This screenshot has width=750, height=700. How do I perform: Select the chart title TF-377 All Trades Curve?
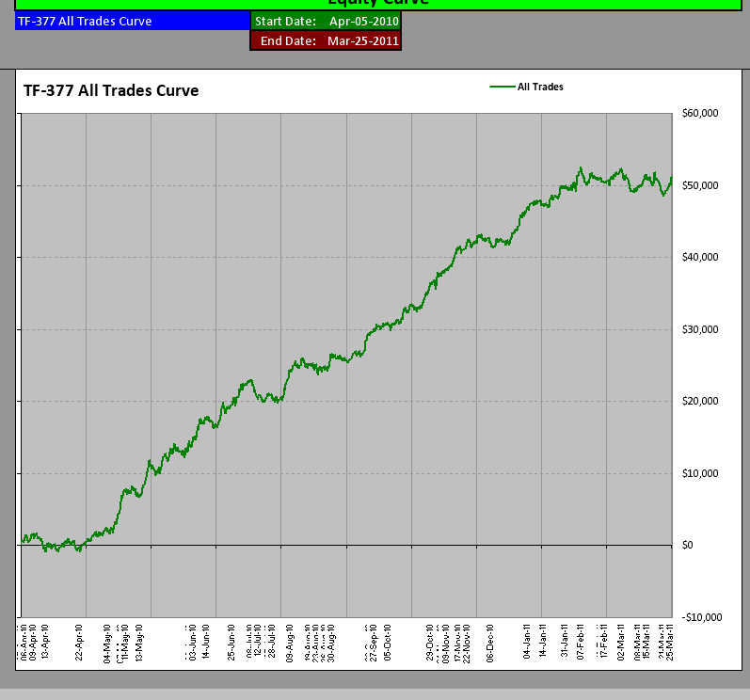[x=111, y=91]
